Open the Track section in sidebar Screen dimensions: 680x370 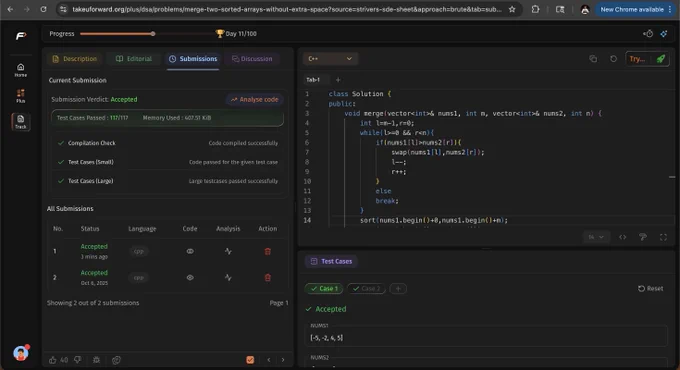tap(20, 121)
